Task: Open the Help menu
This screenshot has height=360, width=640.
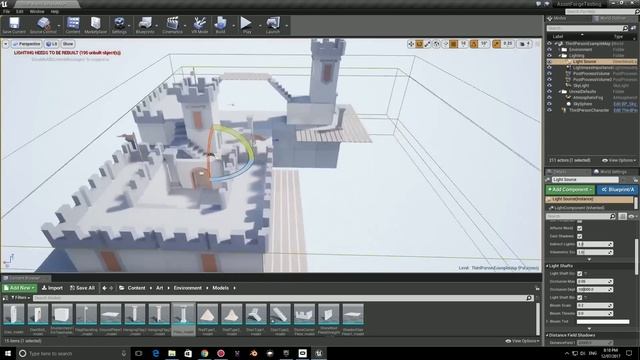Action: tap(55, 11)
